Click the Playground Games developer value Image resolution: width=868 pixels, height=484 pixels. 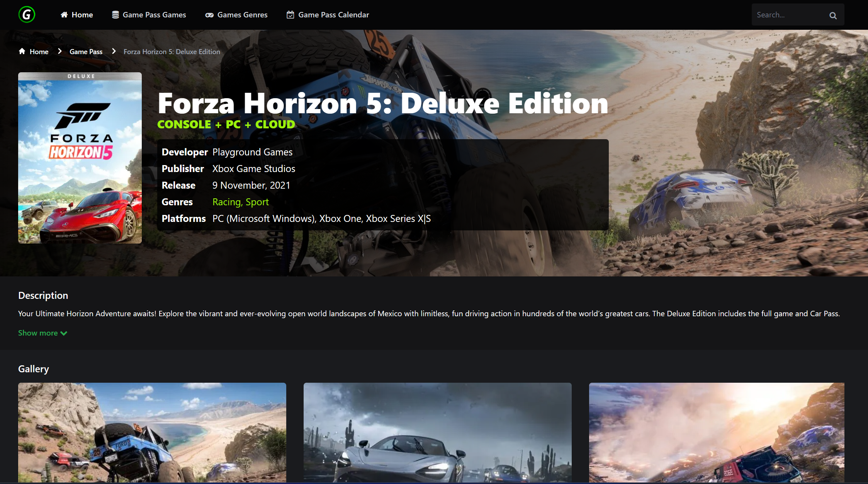252,152
